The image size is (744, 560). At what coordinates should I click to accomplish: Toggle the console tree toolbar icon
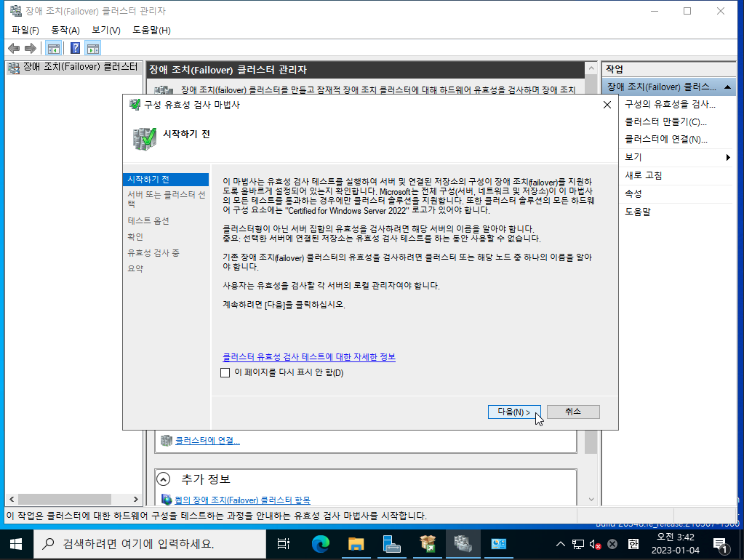pyautogui.click(x=54, y=49)
